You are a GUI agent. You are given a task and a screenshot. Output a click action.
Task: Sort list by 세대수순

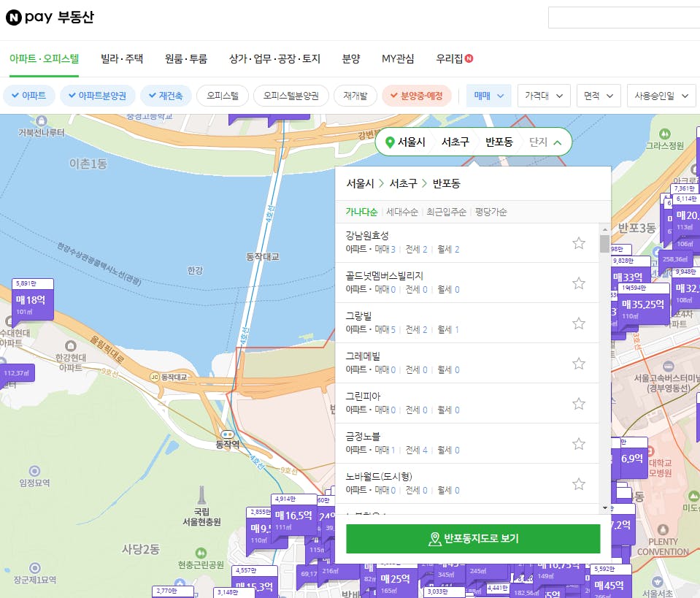click(x=401, y=212)
